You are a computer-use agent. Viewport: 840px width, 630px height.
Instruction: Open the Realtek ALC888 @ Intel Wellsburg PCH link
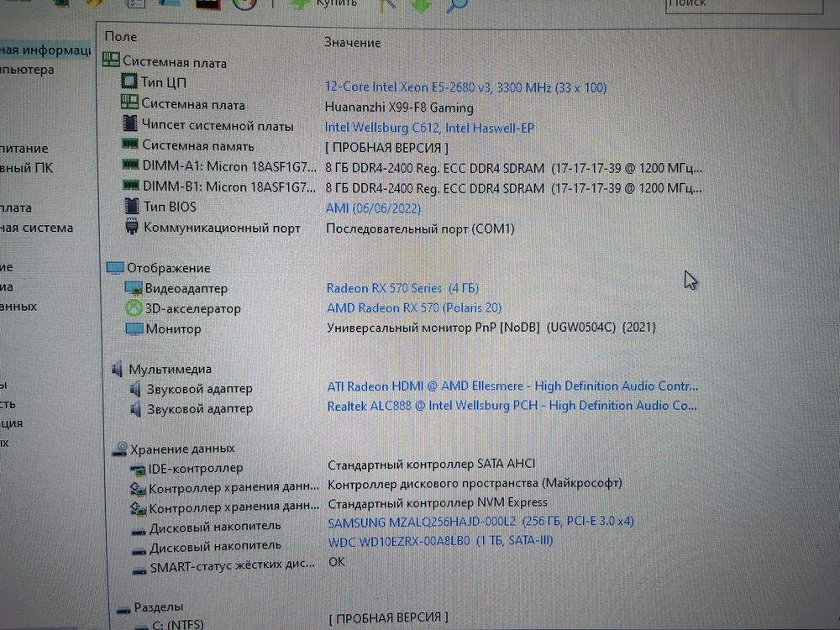tap(512, 406)
